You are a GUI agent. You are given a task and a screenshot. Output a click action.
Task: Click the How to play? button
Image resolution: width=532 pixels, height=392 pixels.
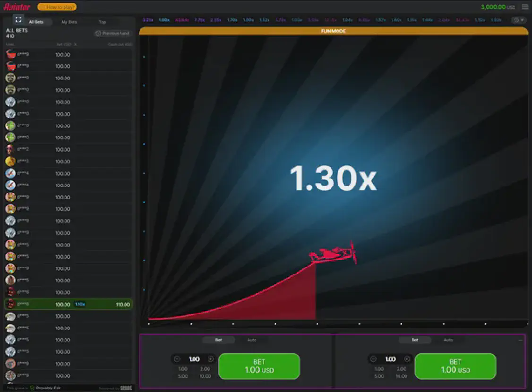[x=57, y=7]
